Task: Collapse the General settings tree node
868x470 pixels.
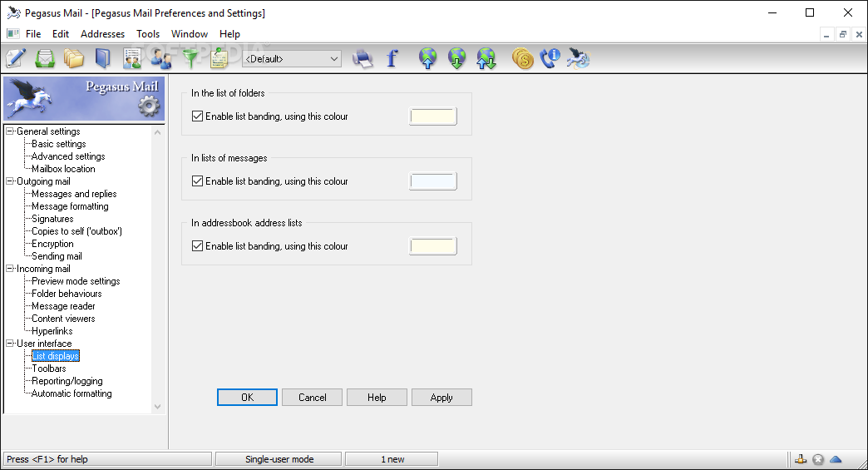Action: [9, 131]
